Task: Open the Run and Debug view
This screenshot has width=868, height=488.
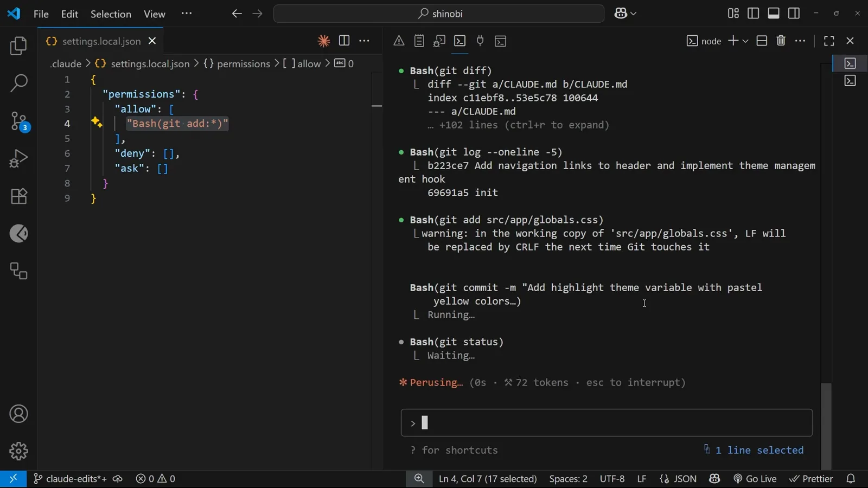Action: (x=18, y=159)
